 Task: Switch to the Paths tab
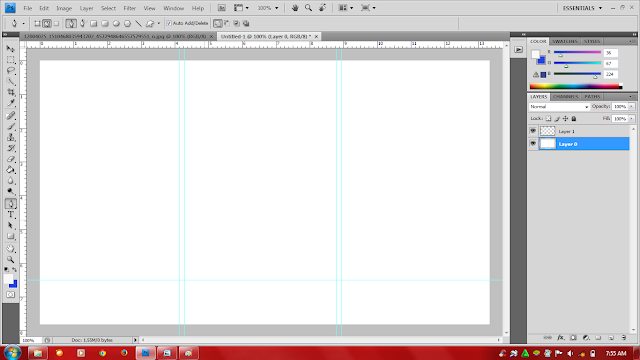592,97
